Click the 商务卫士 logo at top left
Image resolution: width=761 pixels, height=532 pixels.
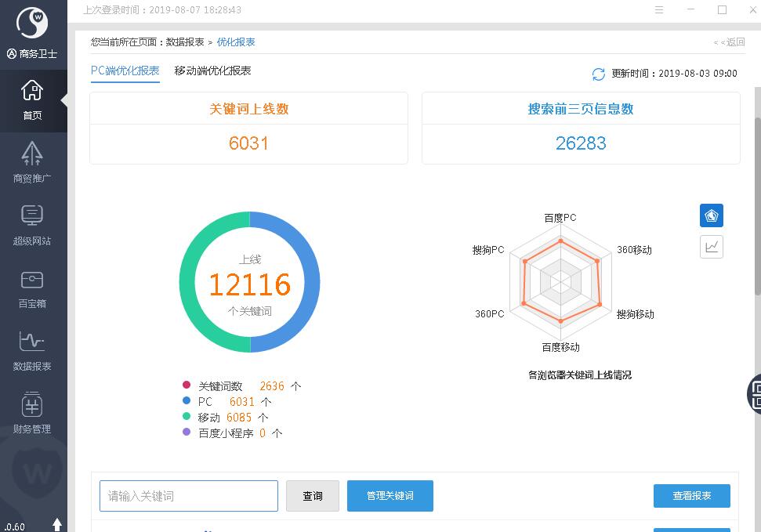(32, 24)
